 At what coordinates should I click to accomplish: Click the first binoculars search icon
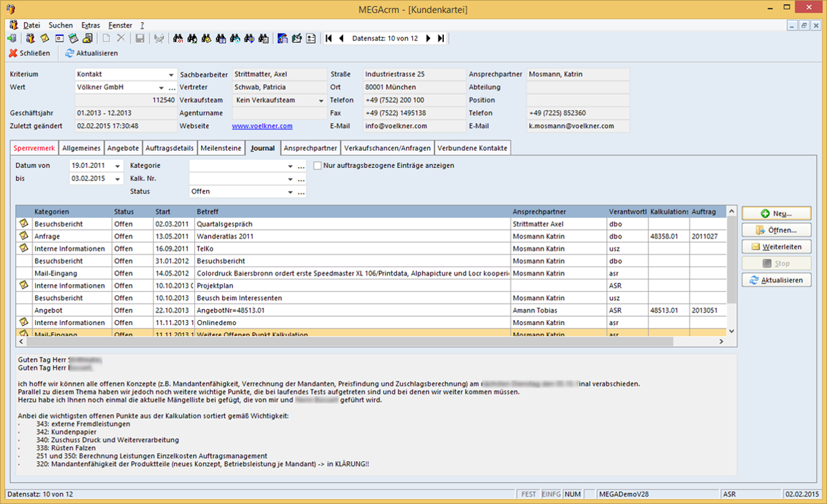pos(178,39)
